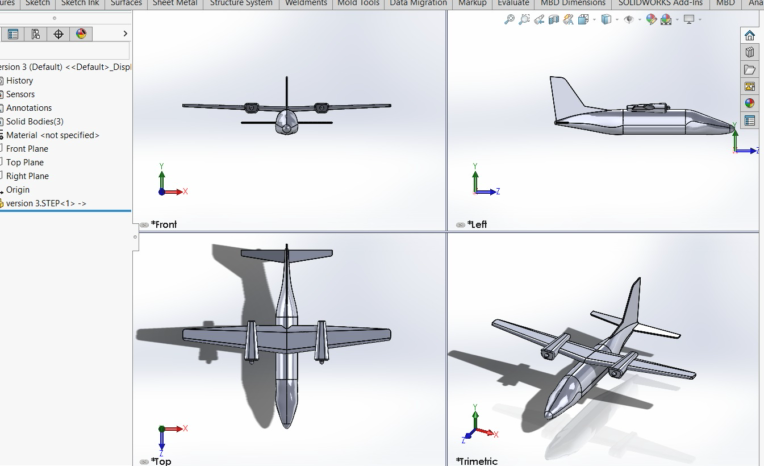This screenshot has height=466, width=764.
Task: Toggle the view link icon beside *Left
Action: (460, 225)
